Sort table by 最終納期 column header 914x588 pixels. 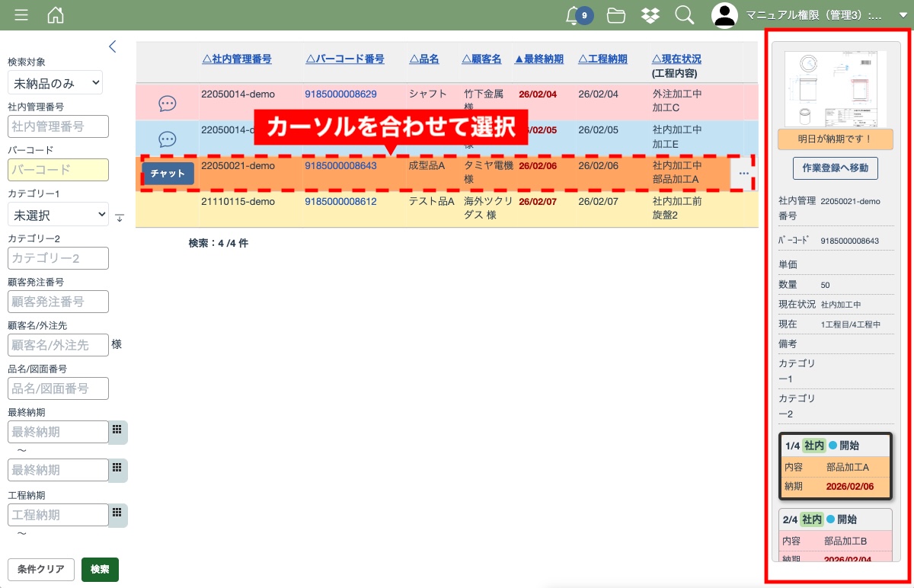(x=538, y=59)
